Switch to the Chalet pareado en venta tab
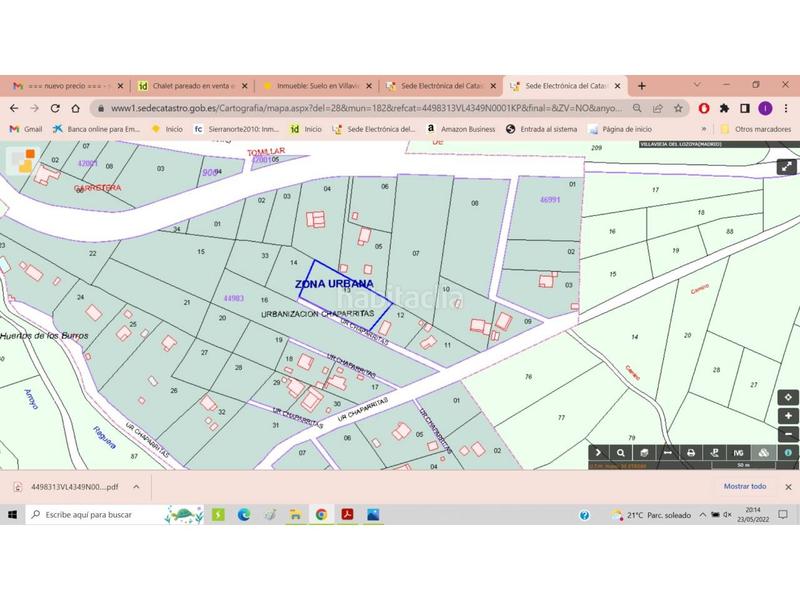This screenshot has height=600, width=800. [x=190, y=86]
